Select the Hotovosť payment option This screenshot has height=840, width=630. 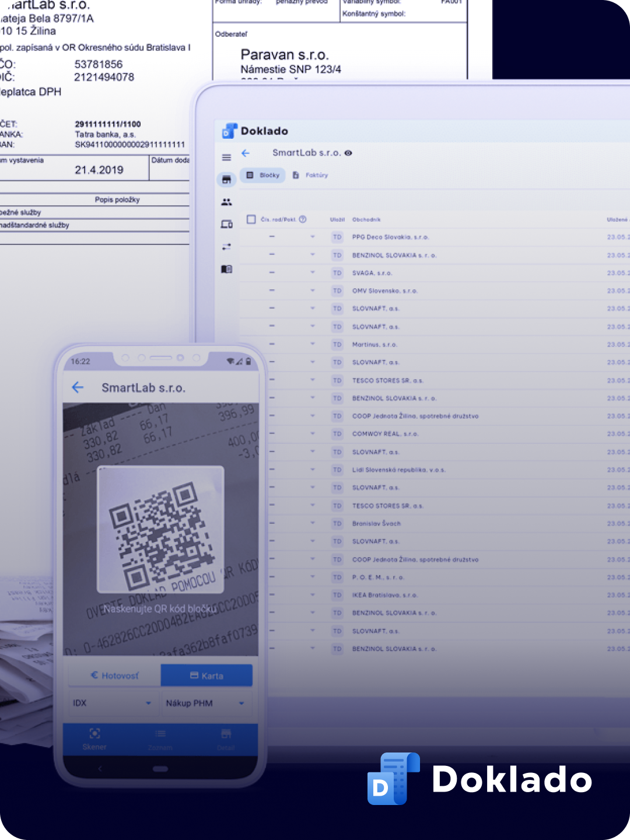(x=115, y=675)
